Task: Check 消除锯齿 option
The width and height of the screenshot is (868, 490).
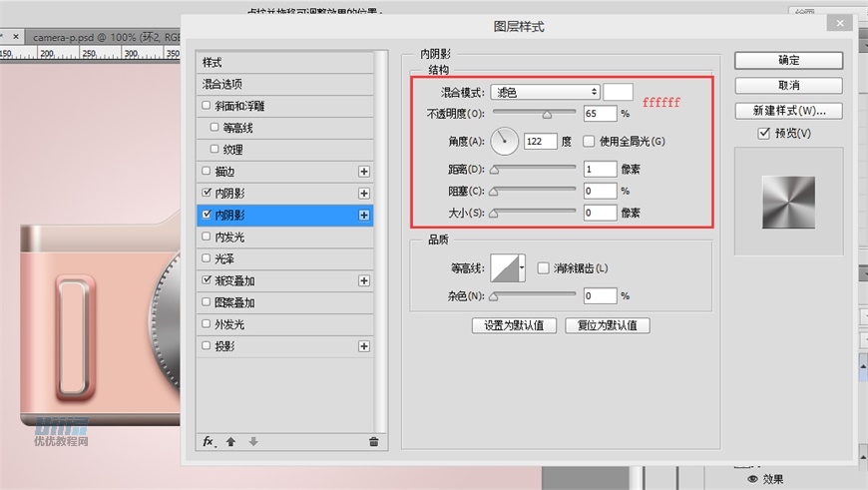Action: (x=543, y=268)
